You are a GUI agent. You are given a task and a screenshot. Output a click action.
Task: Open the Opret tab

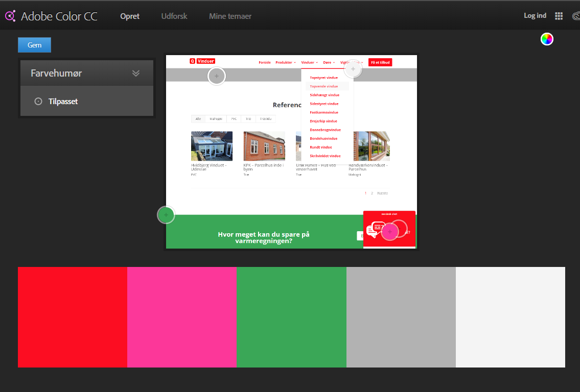[130, 16]
